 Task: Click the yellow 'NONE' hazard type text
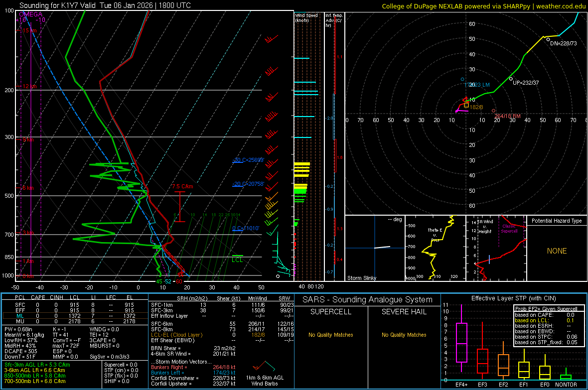click(x=557, y=251)
